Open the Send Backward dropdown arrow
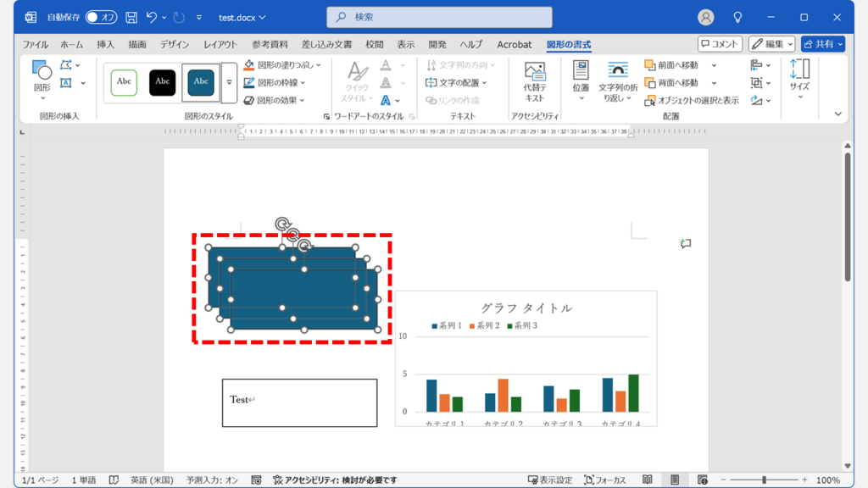Viewport: 868px width, 488px height. tap(714, 83)
